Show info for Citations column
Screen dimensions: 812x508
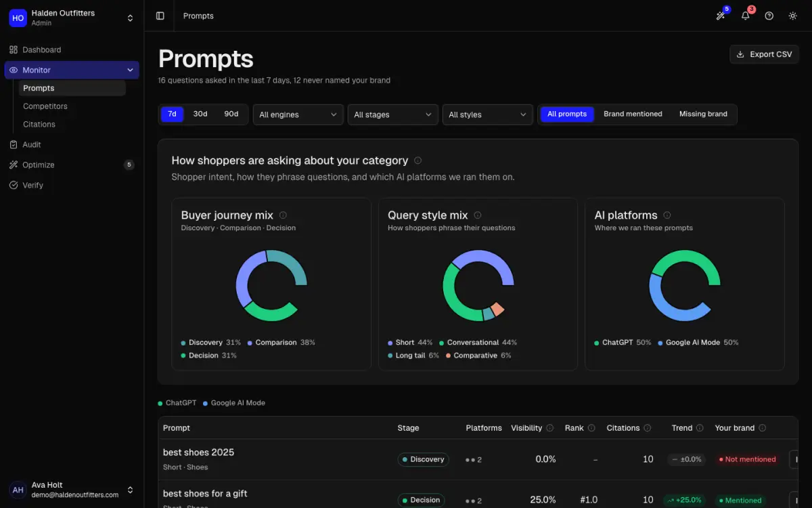click(x=648, y=428)
